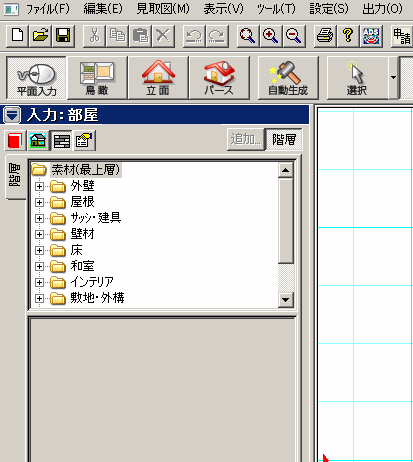Switch to 平面入力 mode
The image size is (413, 462).
pos(36,78)
